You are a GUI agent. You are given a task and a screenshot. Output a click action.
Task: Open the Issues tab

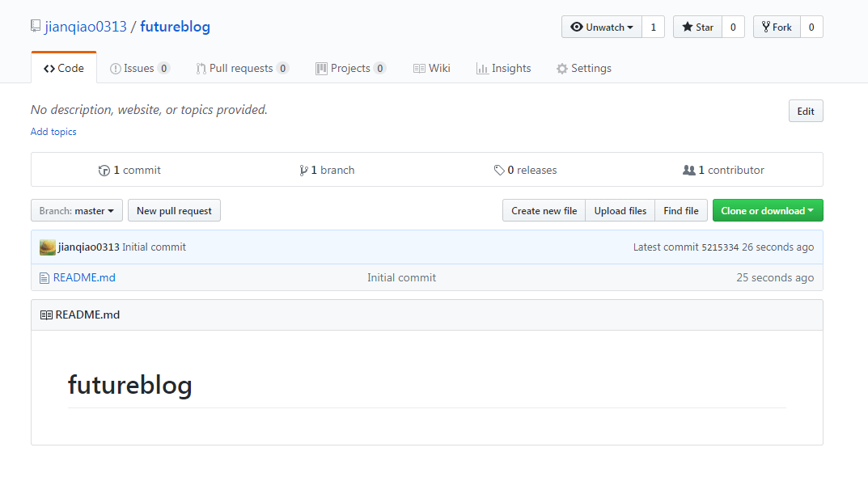tap(139, 68)
